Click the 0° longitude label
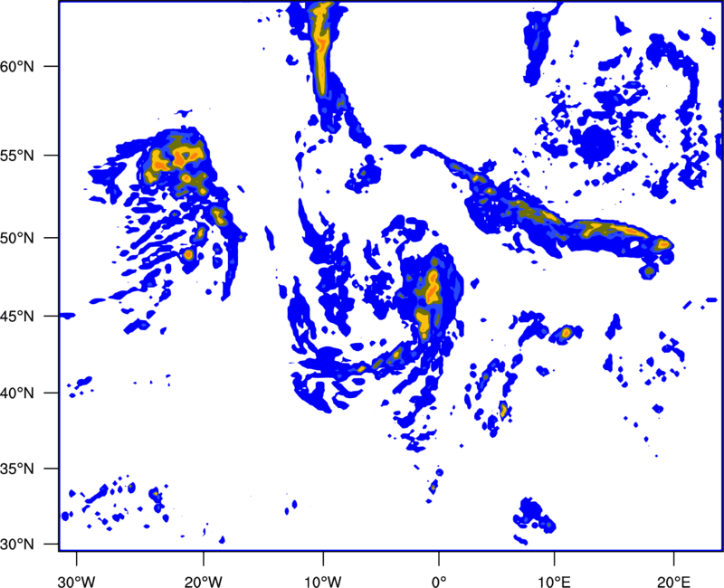This screenshot has width=724, height=588. pyautogui.click(x=439, y=582)
